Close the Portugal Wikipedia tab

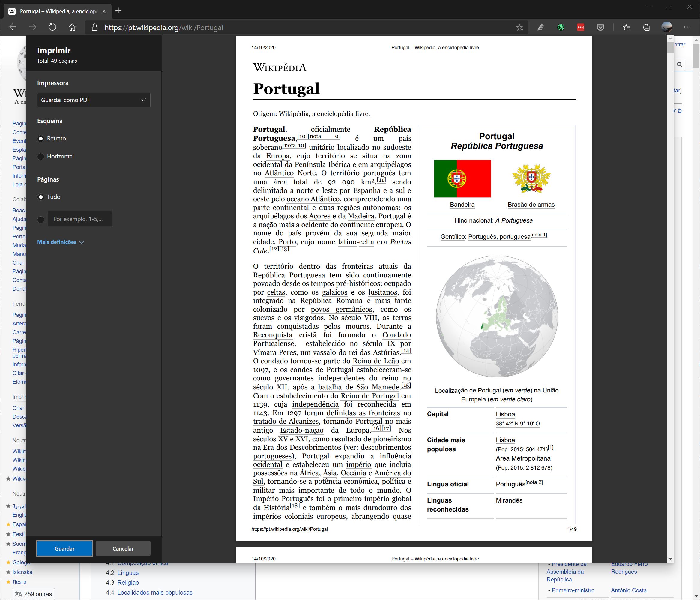[x=104, y=11]
